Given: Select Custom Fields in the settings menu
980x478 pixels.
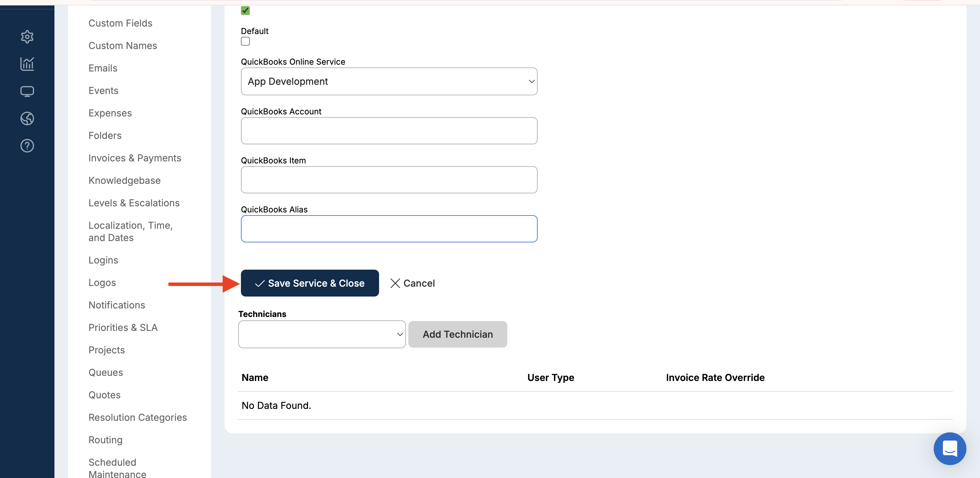Looking at the screenshot, I should point(120,23).
